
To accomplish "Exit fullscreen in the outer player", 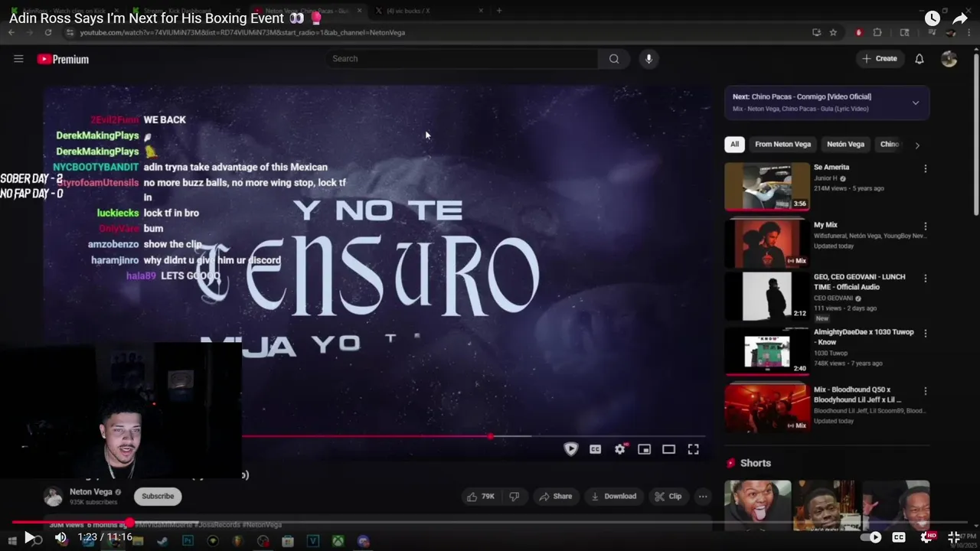I will (x=954, y=537).
